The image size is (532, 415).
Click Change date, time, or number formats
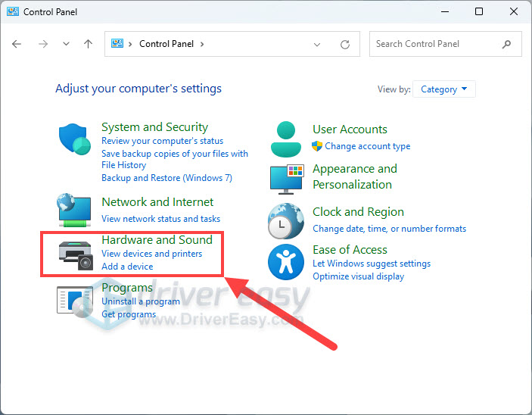click(x=390, y=229)
